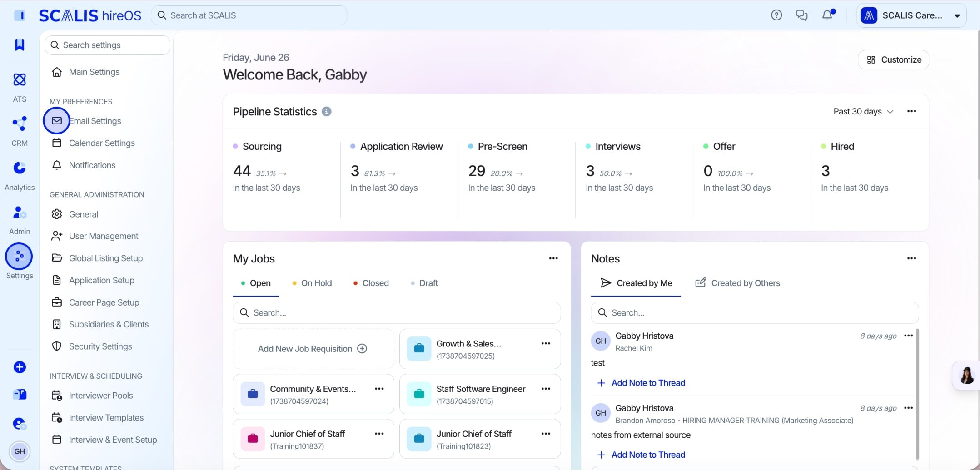
Task: Switch to the Closed jobs tab
Action: pos(371,283)
